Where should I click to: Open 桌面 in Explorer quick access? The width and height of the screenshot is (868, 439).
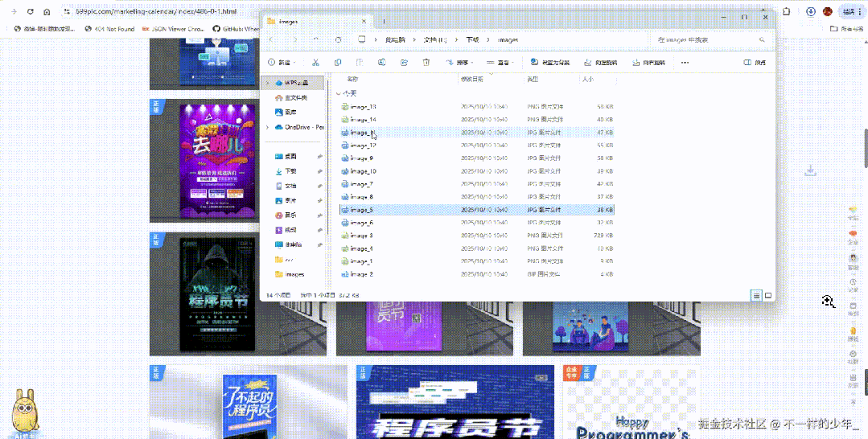tap(286, 157)
